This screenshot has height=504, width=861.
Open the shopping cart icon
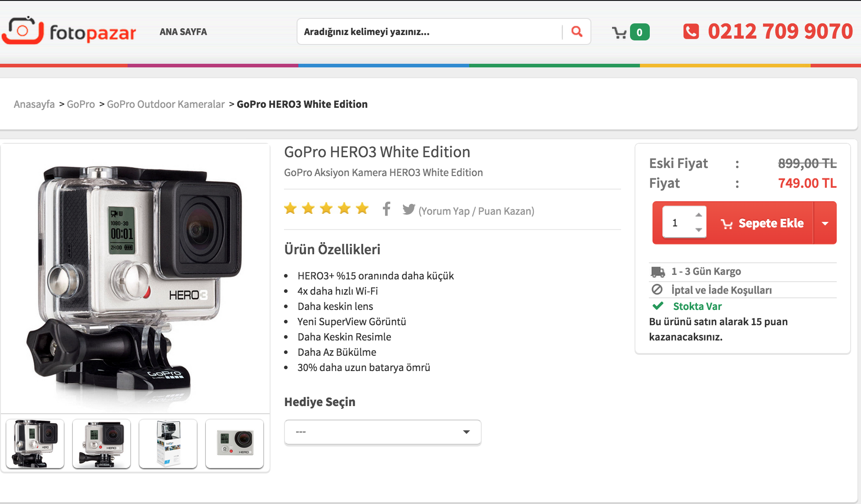point(620,32)
